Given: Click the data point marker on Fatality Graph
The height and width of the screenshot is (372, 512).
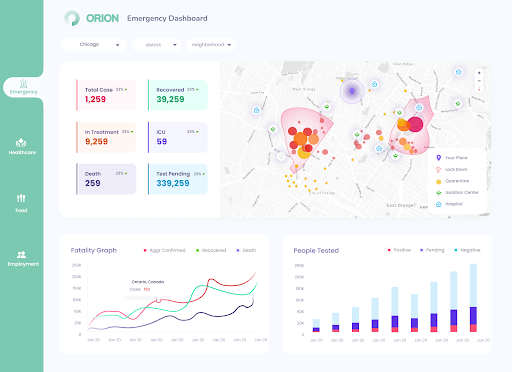Looking at the screenshot, I should [159, 301].
